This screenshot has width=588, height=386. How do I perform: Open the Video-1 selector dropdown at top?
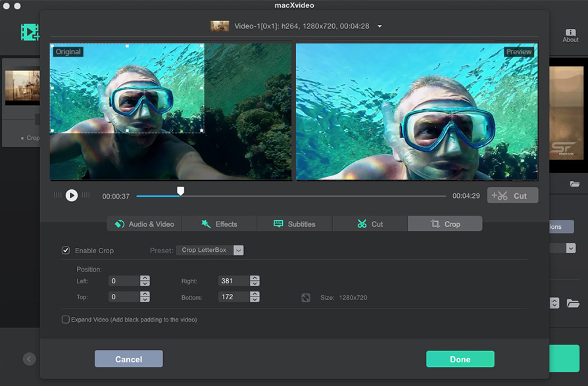379,26
